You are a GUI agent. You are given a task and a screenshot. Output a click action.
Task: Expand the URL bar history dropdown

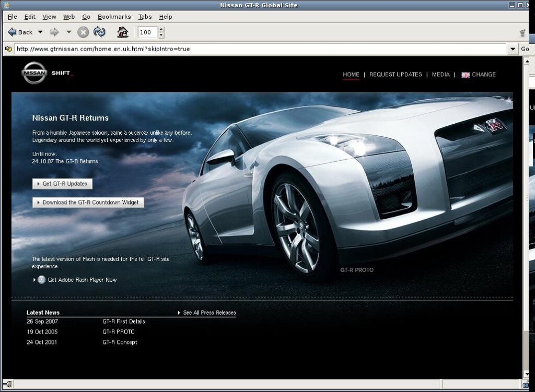coord(512,49)
